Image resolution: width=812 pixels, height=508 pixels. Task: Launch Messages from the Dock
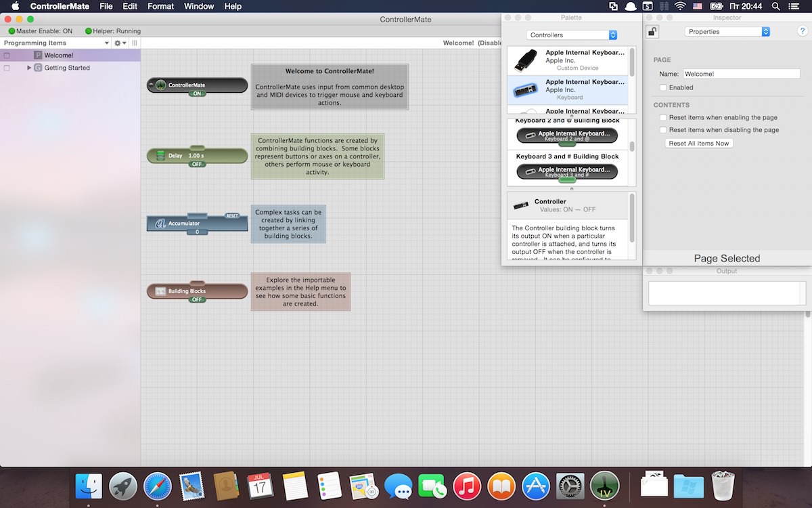click(x=399, y=486)
